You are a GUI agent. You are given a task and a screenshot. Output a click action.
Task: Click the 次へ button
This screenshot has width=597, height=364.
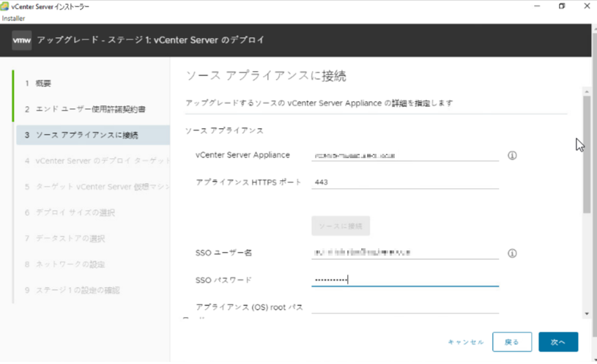(558, 342)
